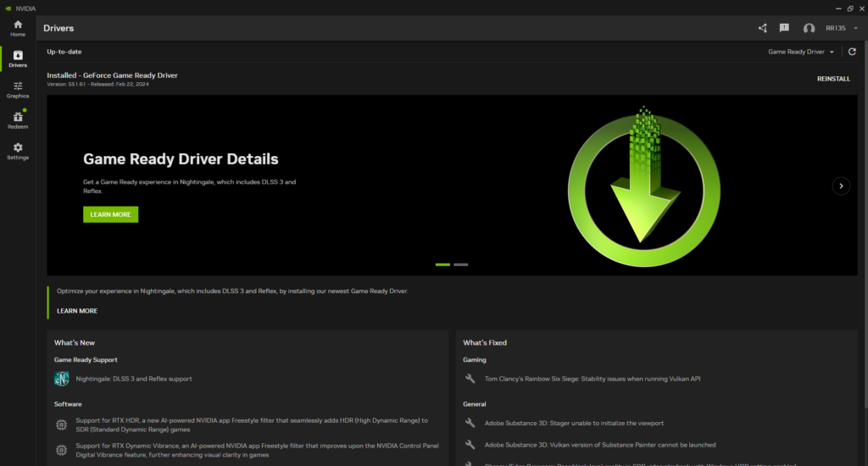Click the Support for RTX HDR description

[x=252, y=424]
